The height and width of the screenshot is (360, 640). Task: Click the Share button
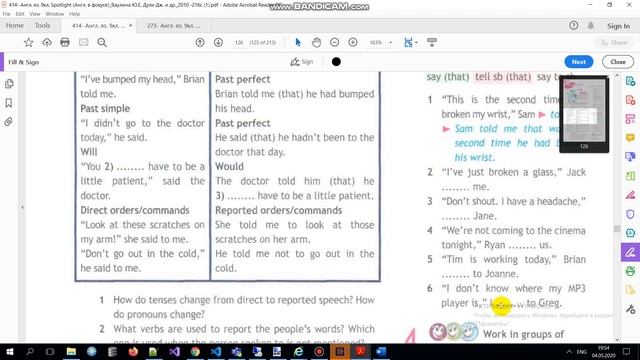[x=614, y=42]
